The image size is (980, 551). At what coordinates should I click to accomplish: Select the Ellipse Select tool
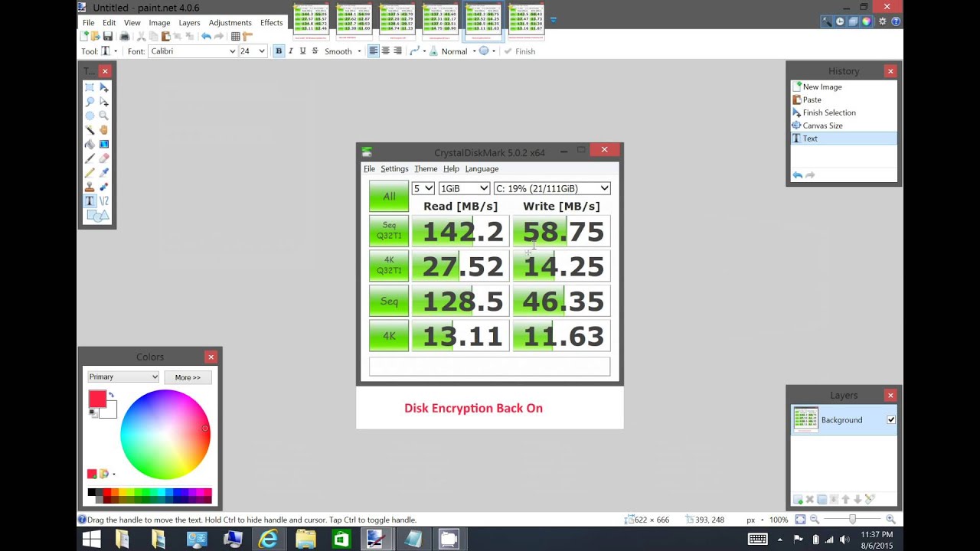click(x=90, y=116)
